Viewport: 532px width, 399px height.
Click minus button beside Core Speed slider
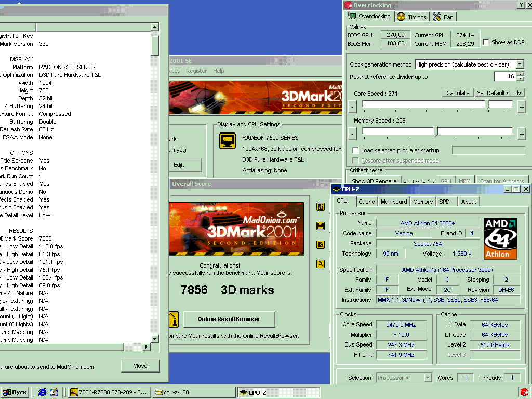[x=353, y=107]
